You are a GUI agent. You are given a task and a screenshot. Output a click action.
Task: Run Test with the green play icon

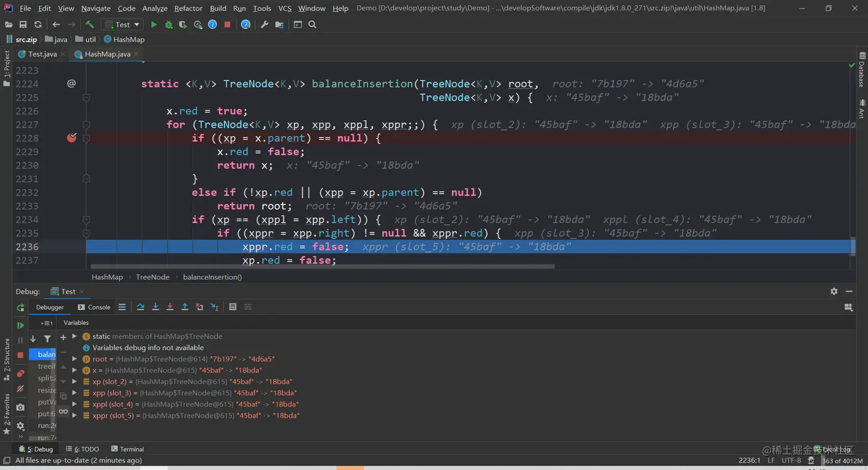tap(154, 25)
